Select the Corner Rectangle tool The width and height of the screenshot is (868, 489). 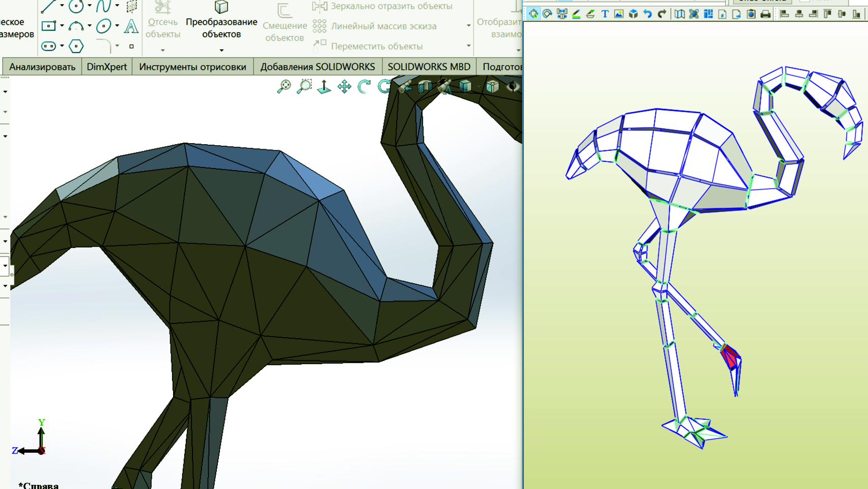click(x=49, y=25)
